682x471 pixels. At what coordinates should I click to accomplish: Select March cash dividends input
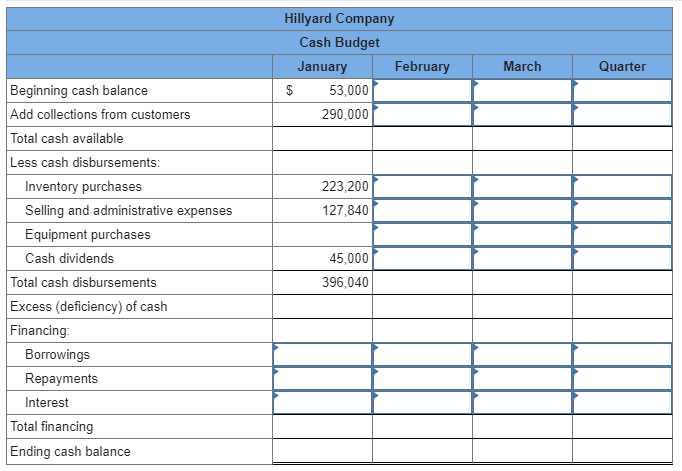[522, 258]
